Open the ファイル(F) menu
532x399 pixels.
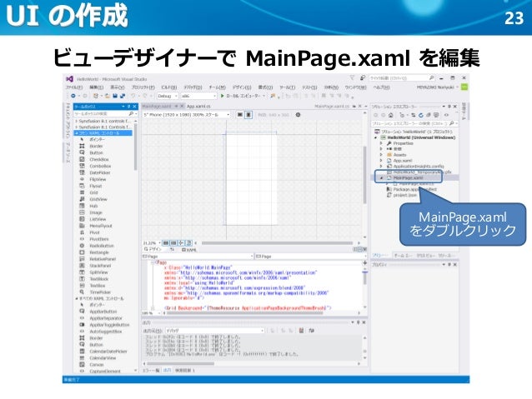(74, 87)
